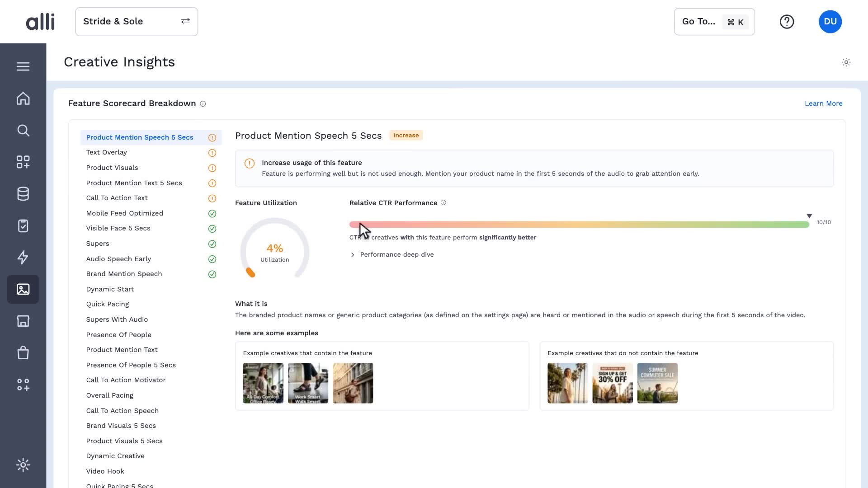Click the Increase badge

[x=406, y=136]
